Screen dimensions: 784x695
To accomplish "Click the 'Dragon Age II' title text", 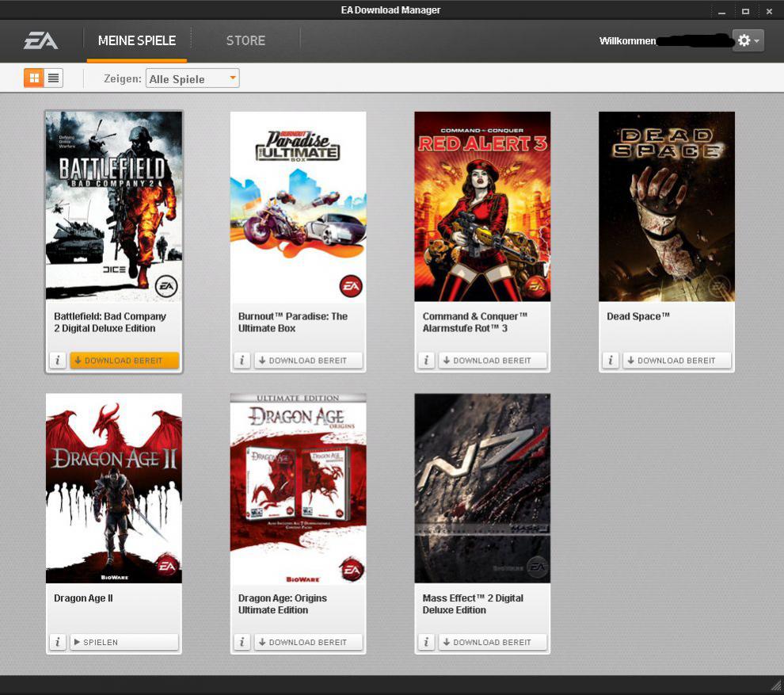I will [x=83, y=598].
